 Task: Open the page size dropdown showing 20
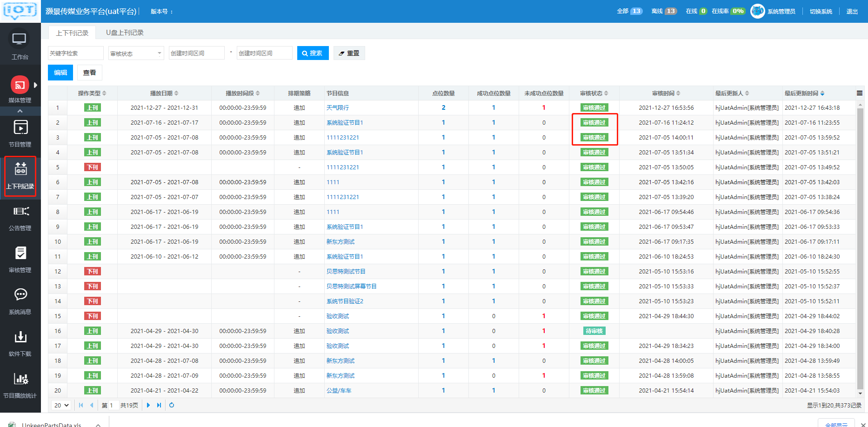(x=61, y=405)
